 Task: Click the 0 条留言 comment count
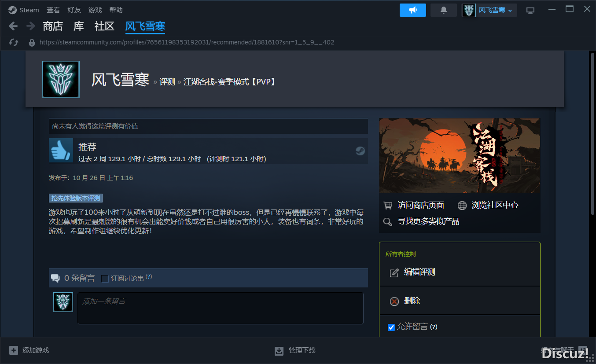[79, 278]
